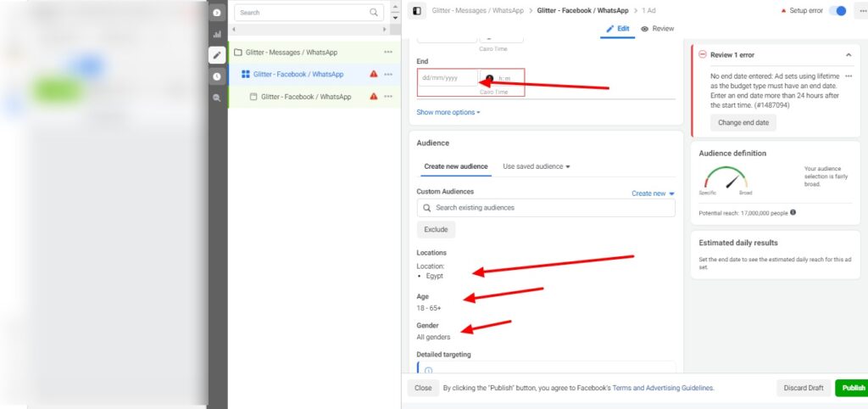The image size is (868, 409).
Task: Open three-dot menu for the ad set row
Action: pyautogui.click(x=388, y=75)
